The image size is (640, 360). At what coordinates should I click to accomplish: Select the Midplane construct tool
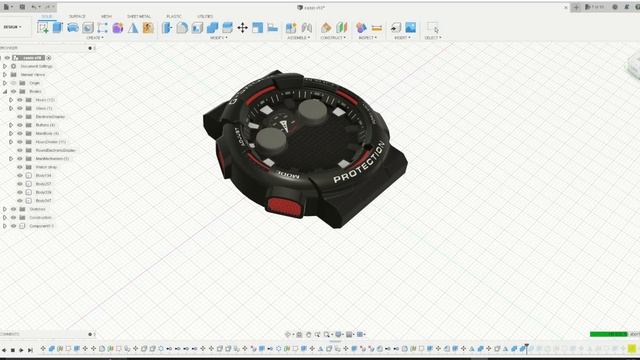pyautogui.click(x=342, y=27)
